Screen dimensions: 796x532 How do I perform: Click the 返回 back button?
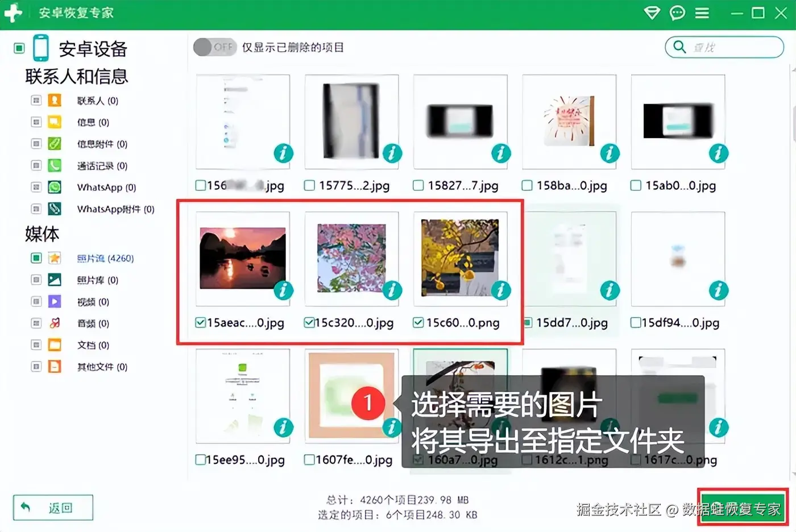pos(53,508)
